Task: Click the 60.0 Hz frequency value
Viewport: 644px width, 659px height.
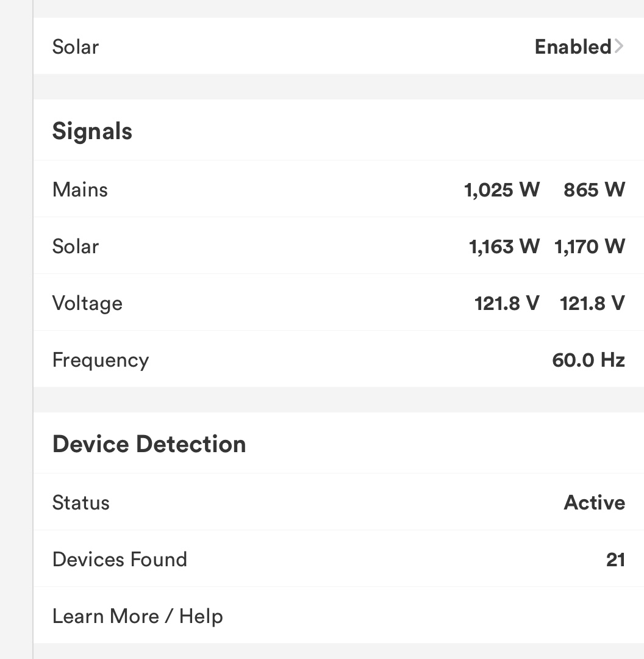Action: click(x=589, y=360)
